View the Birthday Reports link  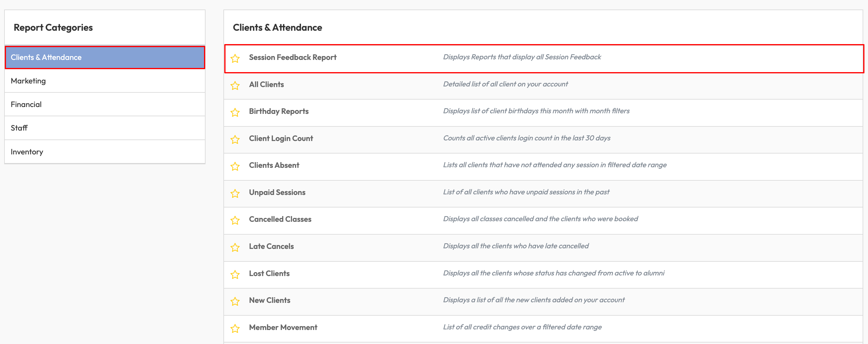pyautogui.click(x=279, y=111)
